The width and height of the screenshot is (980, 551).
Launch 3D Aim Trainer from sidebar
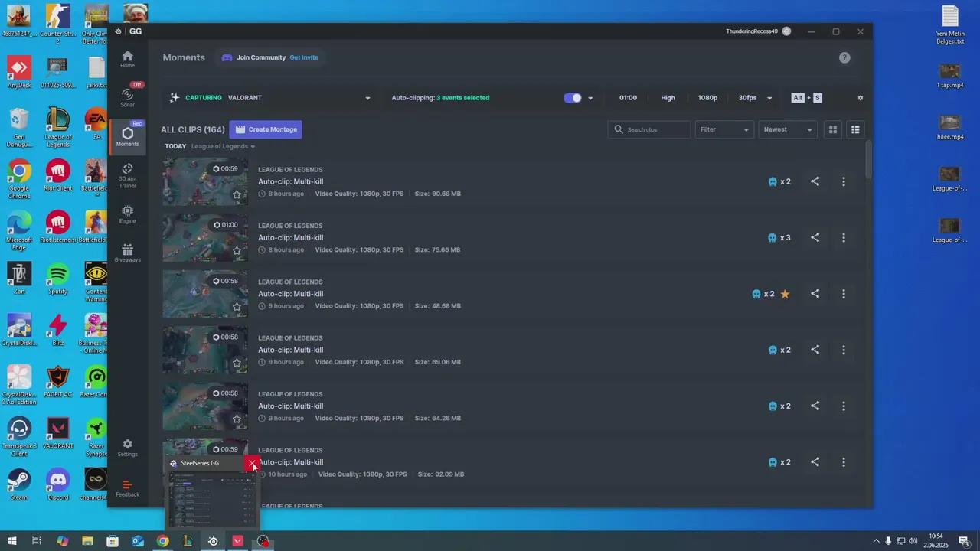pos(127,175)
